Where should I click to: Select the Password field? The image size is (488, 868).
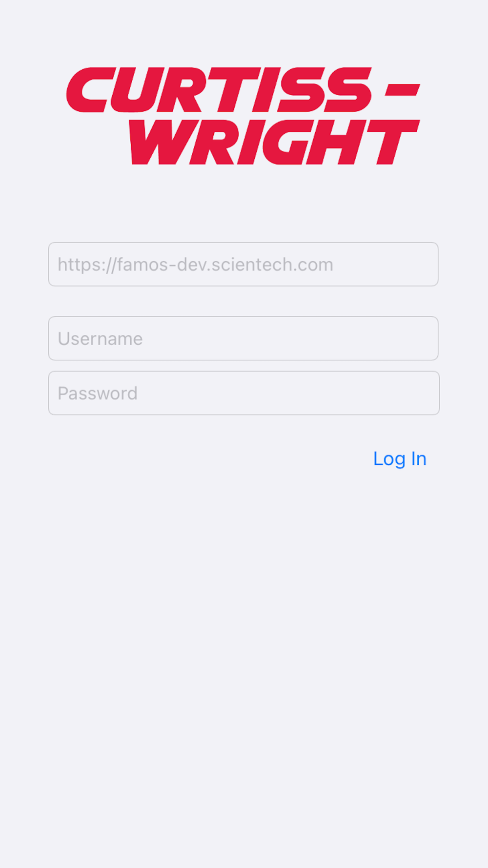click(244, 393)
